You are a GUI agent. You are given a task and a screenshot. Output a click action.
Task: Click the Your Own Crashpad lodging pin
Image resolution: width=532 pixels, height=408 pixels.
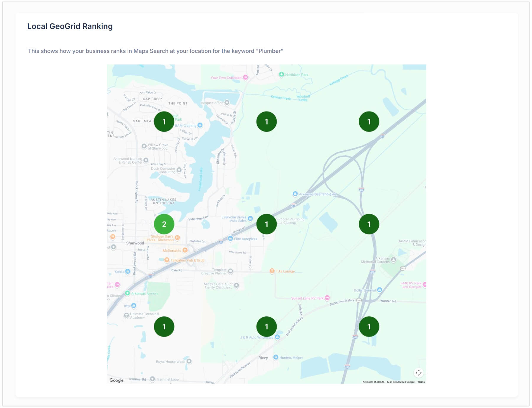coord(245,77)
